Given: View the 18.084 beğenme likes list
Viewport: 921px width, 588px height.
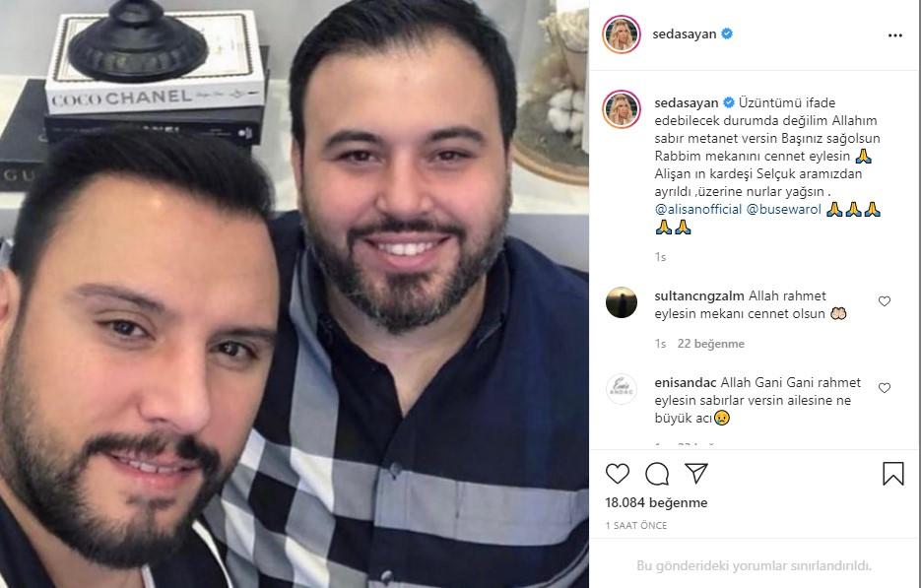Looking at the screenshot, I should tap(656, 503).
